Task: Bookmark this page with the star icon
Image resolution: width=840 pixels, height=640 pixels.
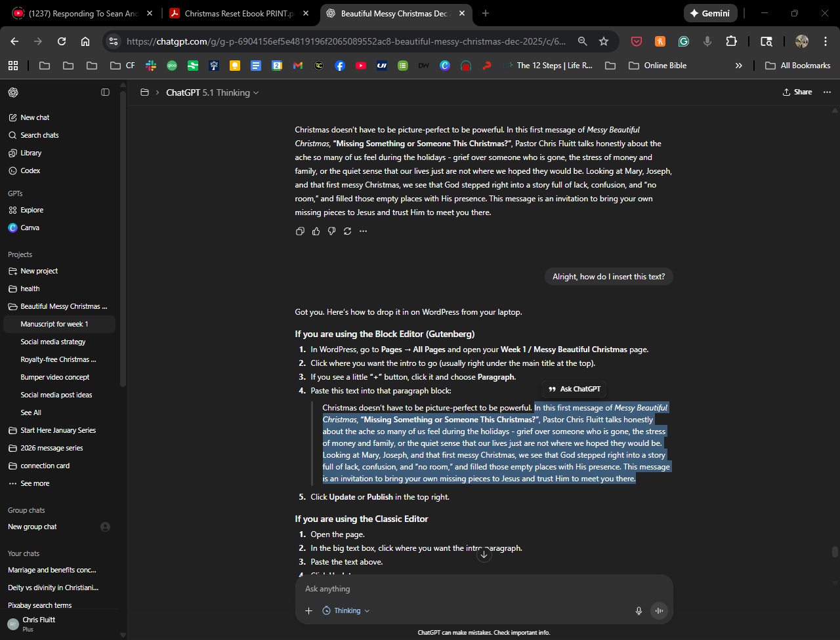Action: pyautogui.click(x=604, y=41)
